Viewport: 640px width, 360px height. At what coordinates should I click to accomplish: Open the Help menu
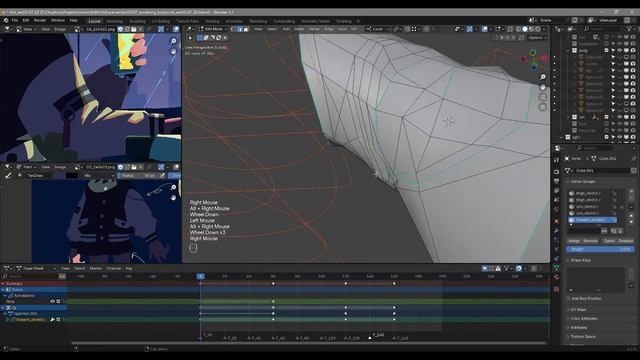click(73, 20)
